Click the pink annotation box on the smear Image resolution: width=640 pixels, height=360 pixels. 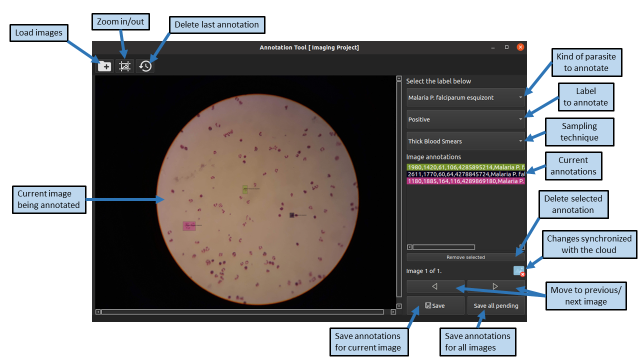189,226
